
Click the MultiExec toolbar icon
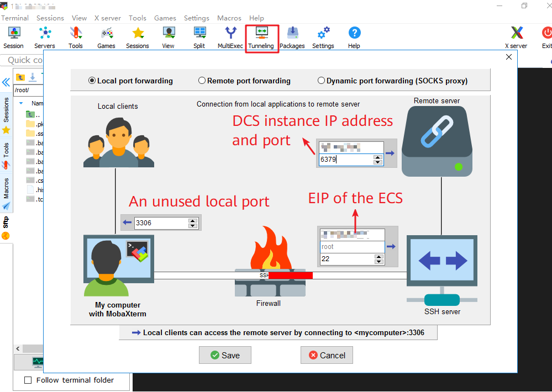(x=230, y=38)
